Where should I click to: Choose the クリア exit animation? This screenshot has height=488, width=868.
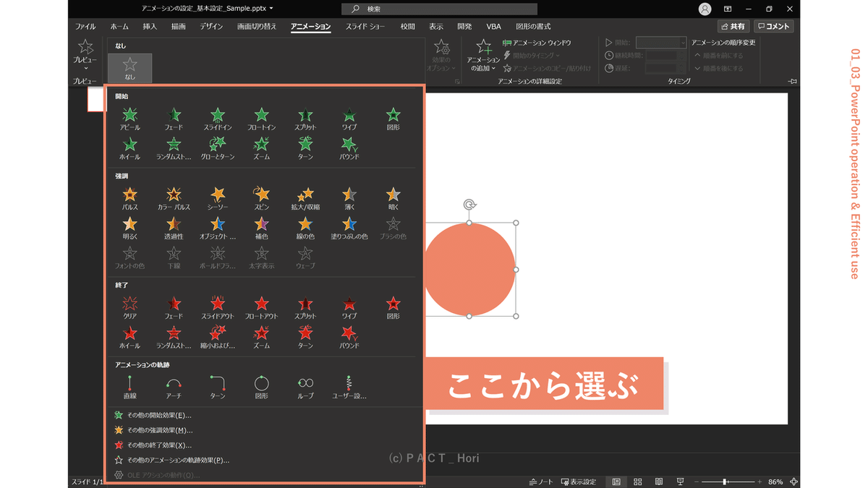click(130, 308)
